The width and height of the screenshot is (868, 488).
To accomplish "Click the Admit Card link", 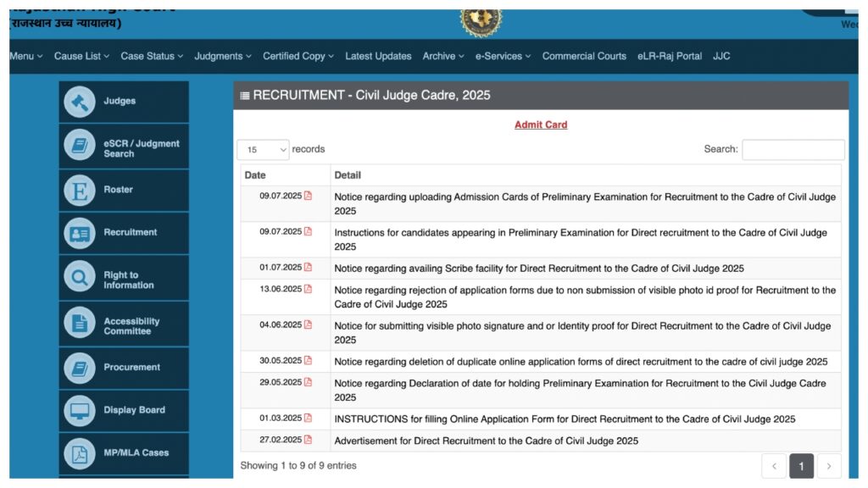I will [x=541, y=125].
